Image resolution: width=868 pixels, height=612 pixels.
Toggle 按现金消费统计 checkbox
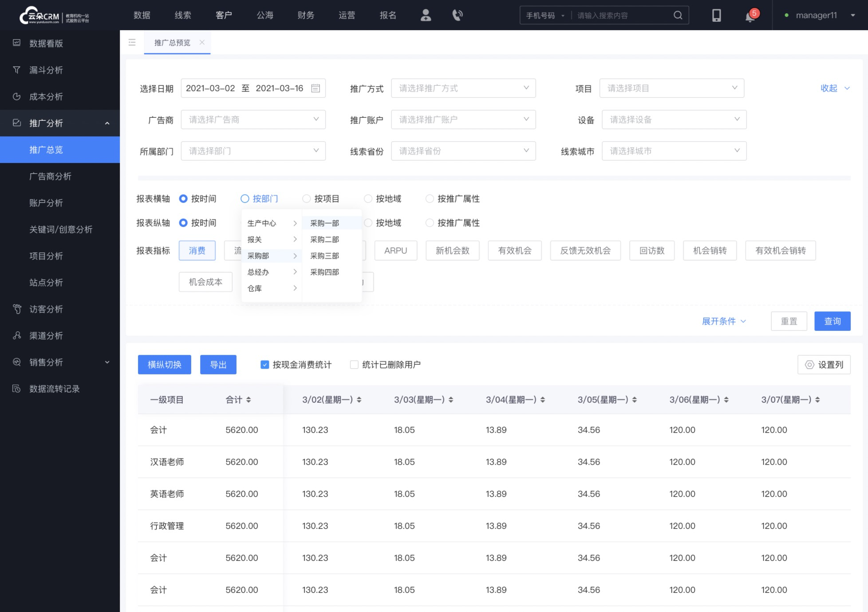pos(264,365)
